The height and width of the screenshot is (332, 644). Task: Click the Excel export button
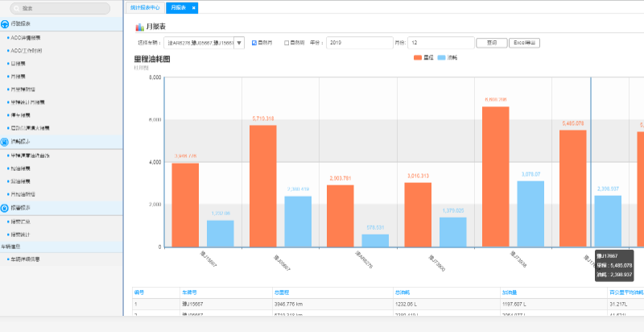[x=526, y=43]
